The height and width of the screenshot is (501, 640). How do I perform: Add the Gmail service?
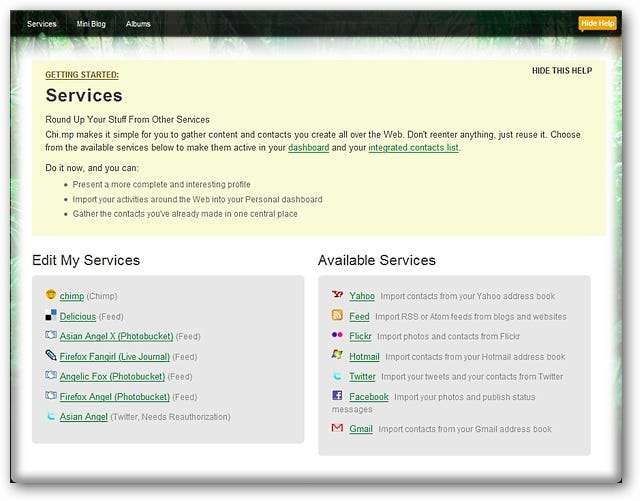(361, 429)
